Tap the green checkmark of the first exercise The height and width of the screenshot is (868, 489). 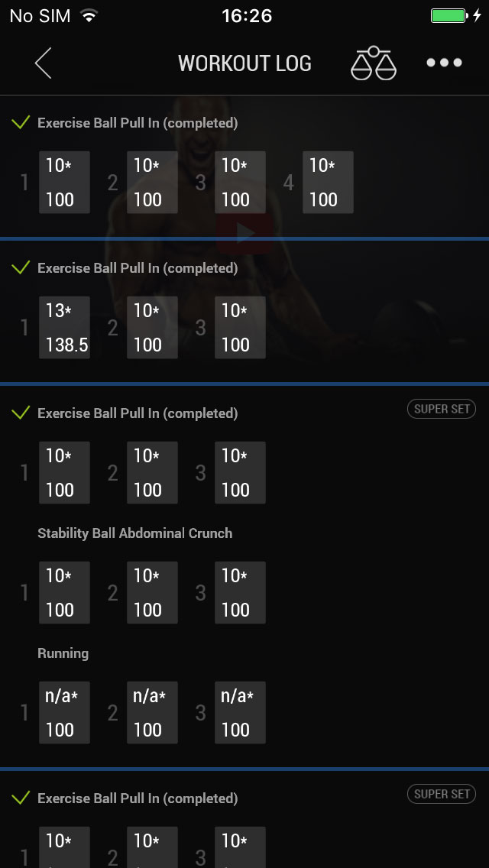click(21, 122)
